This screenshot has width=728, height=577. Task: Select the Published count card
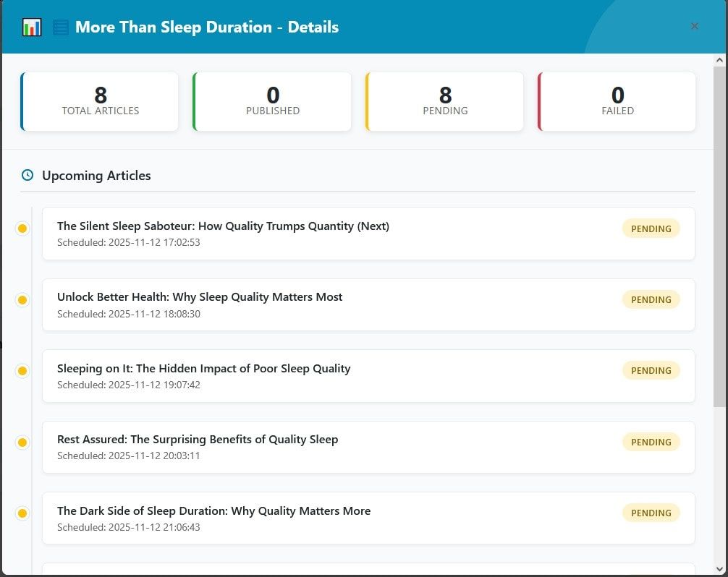(x=272, y=101)
